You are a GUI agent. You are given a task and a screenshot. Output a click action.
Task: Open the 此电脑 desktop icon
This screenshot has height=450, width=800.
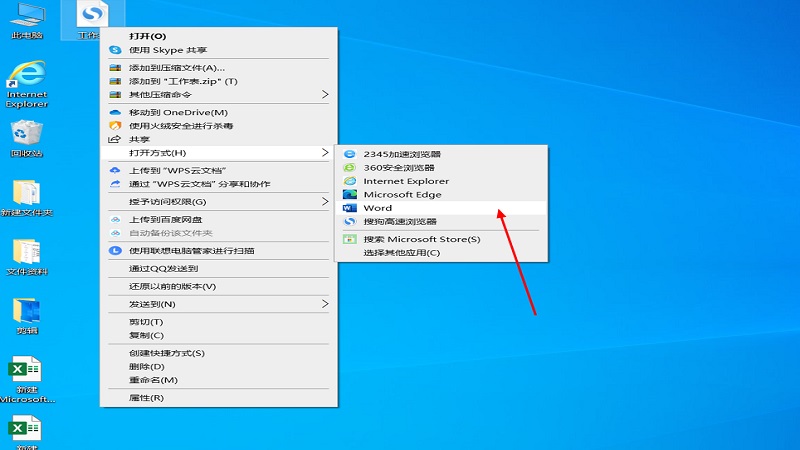tap(27, 20)
